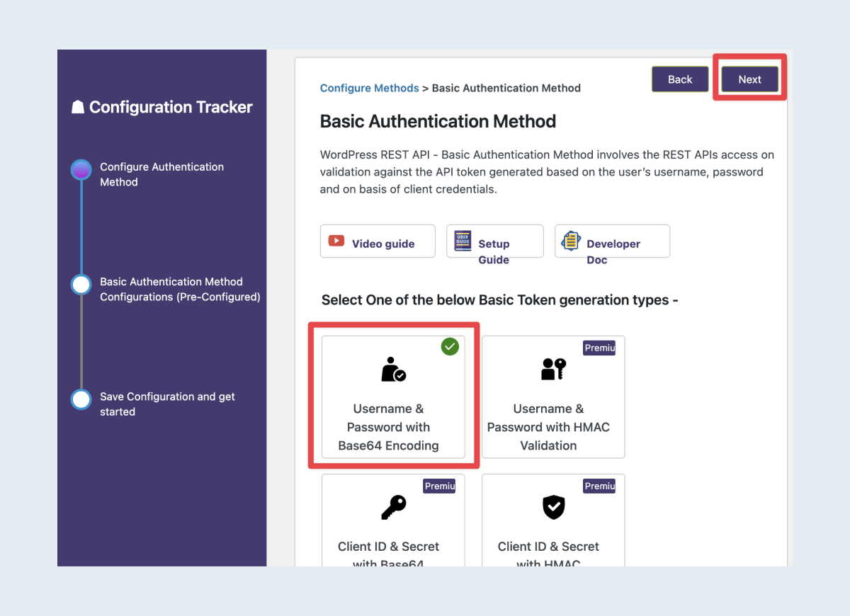Click the 'Select One of the below' subheading

500,300
